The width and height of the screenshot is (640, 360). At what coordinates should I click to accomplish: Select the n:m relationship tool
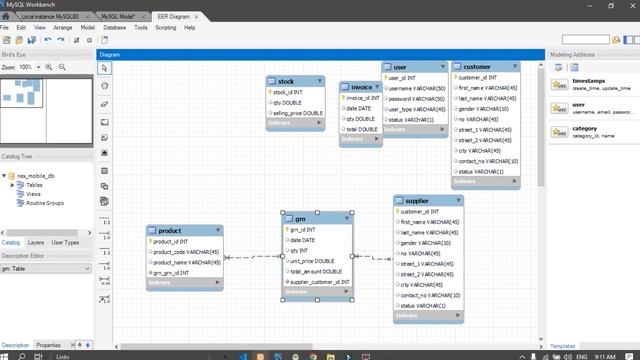pos(104,281)
